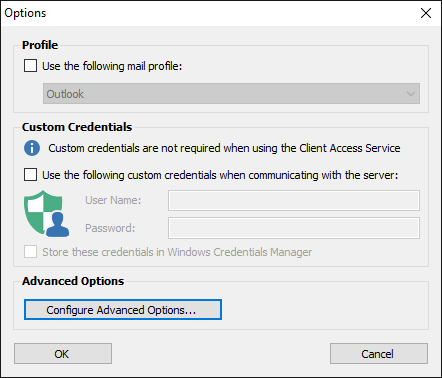
Task: Cancel the Options dialog
Action: tap(379, 354)
